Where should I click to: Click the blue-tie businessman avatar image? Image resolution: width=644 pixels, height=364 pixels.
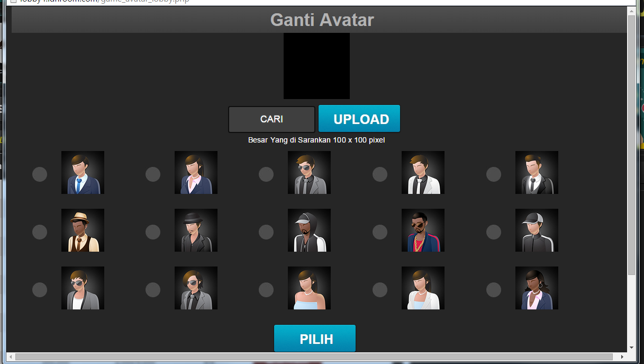click(83, 172)
